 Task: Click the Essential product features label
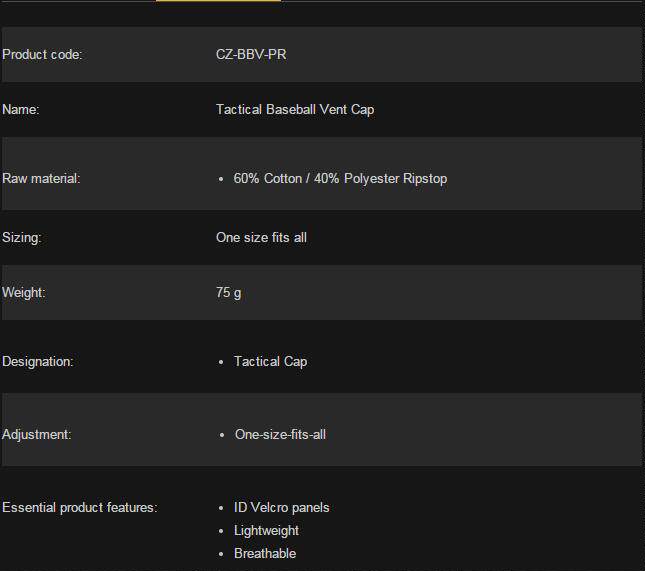pos(80,508)
